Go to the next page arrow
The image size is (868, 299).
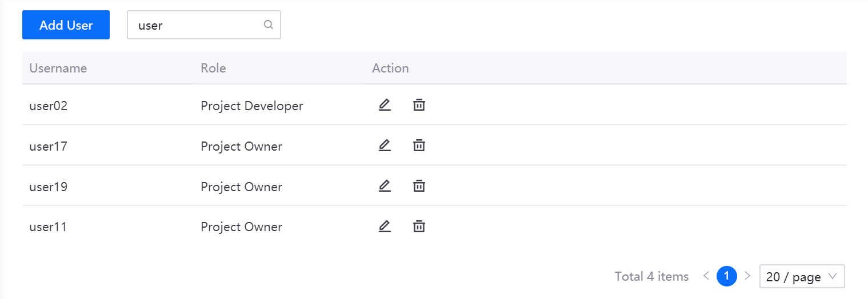coord(747,276)
